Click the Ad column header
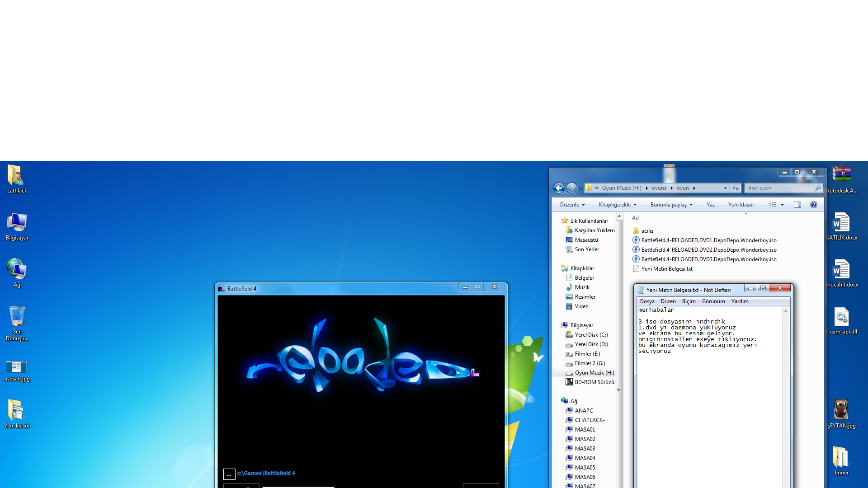The image size is (868, 488). [x=635, y=218]
